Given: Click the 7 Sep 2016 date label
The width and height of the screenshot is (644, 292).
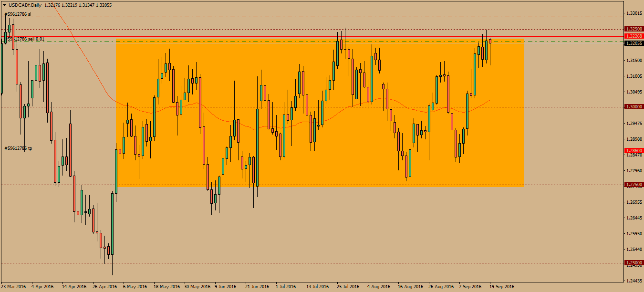Looking at the screenshot, I should coord(470,287).
